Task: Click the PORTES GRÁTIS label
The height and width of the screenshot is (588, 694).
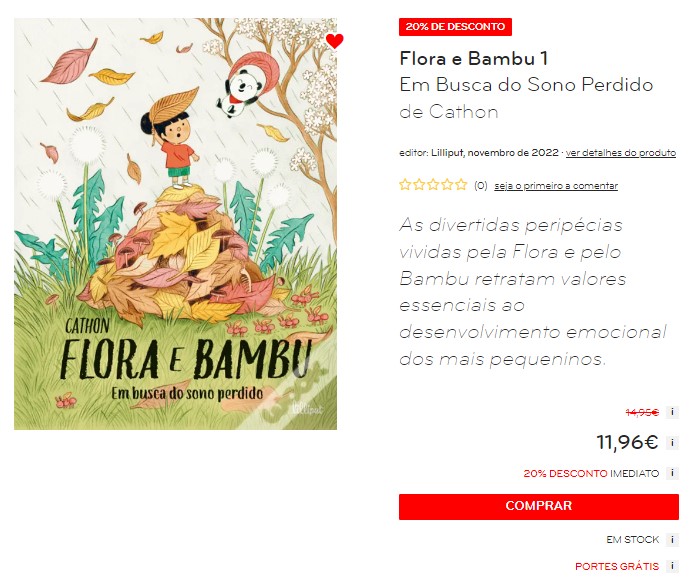Action: pyautogui.click(x=617, y=566)
